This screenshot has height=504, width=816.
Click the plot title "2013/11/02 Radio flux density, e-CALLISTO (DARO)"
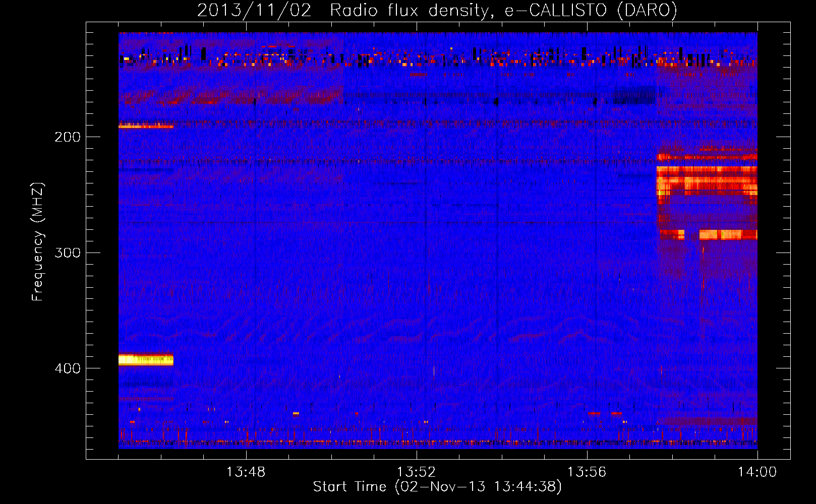tap(437, 10)
